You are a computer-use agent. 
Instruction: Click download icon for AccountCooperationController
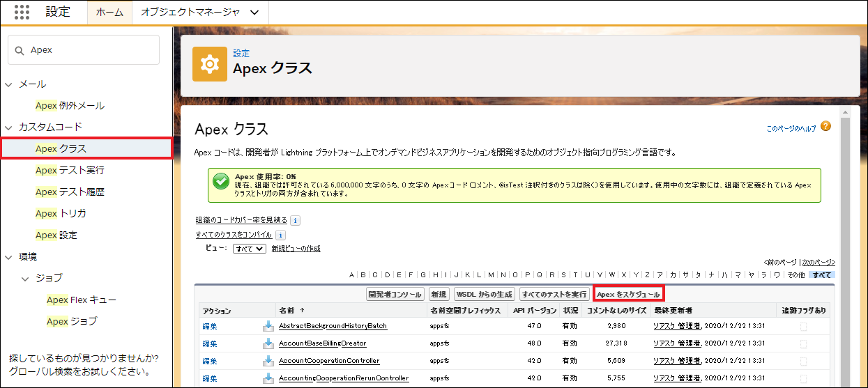tap(268, 361)
